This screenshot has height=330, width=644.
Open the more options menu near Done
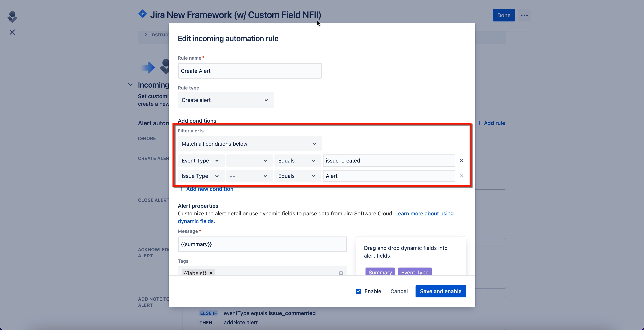click(524, 15)
